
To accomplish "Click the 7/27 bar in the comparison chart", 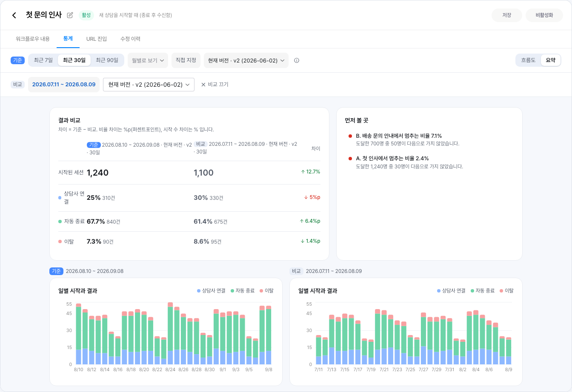I will click(423, 338).
